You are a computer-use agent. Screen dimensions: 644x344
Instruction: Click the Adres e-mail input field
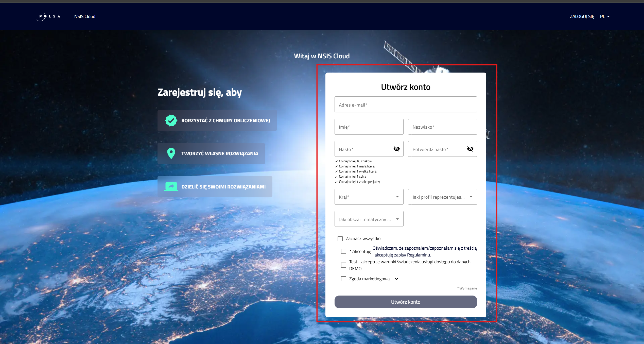pos(405,104)
